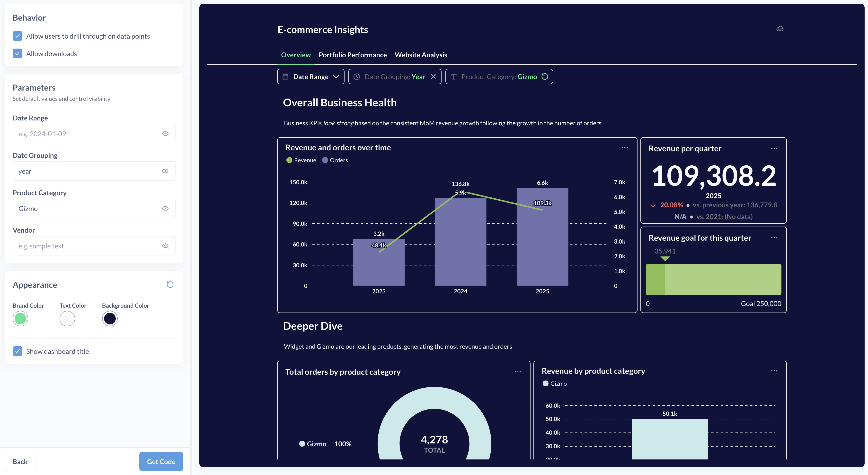Toggle Vendor parameter visibility eye icon

[x=165, y=246]
